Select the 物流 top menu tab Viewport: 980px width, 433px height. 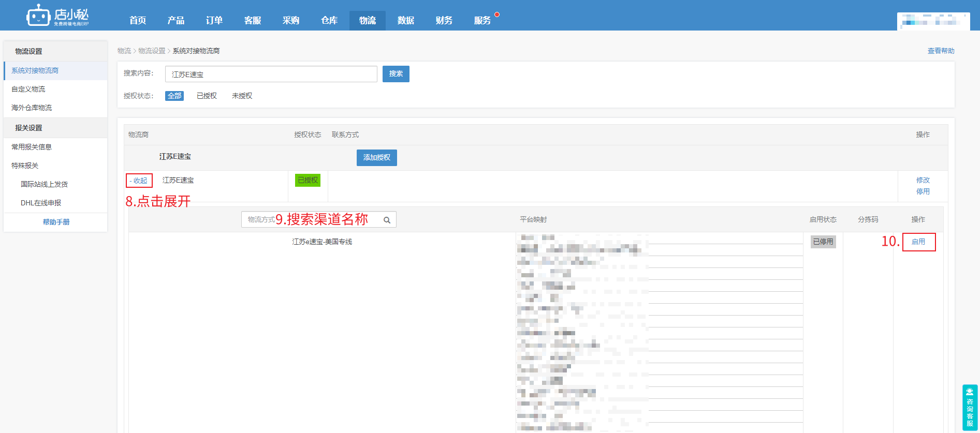pos(368,20)
